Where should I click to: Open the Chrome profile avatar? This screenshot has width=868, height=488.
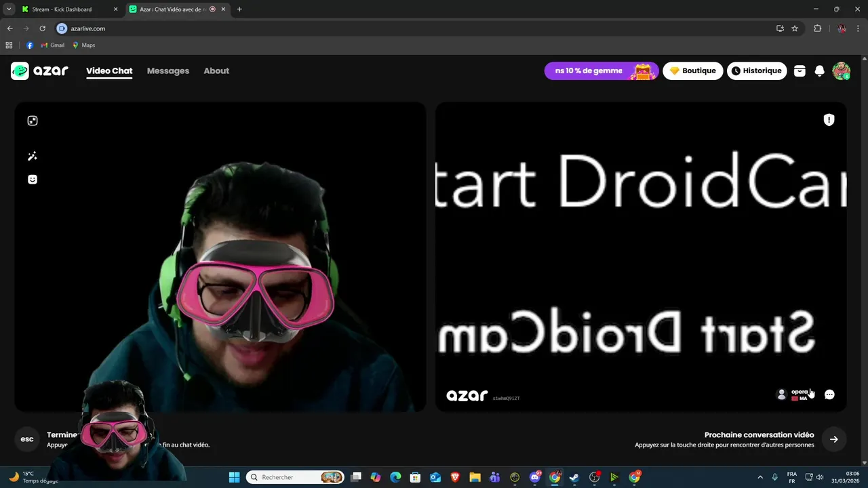coord(842,28)
